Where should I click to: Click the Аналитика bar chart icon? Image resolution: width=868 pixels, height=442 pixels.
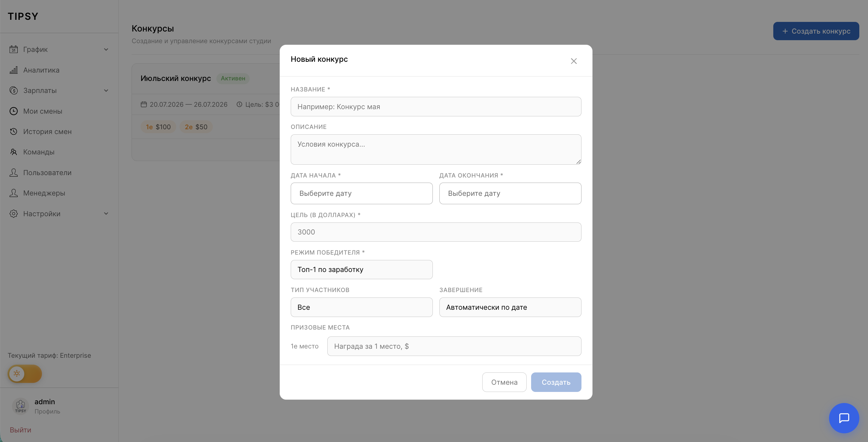click(13, 70)
